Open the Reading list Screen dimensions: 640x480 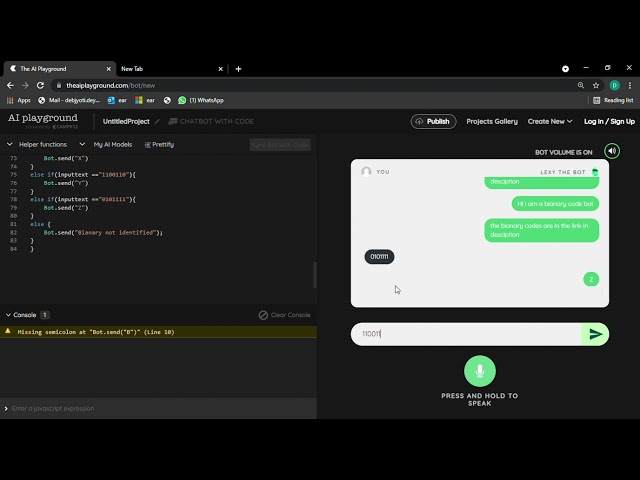613,100
